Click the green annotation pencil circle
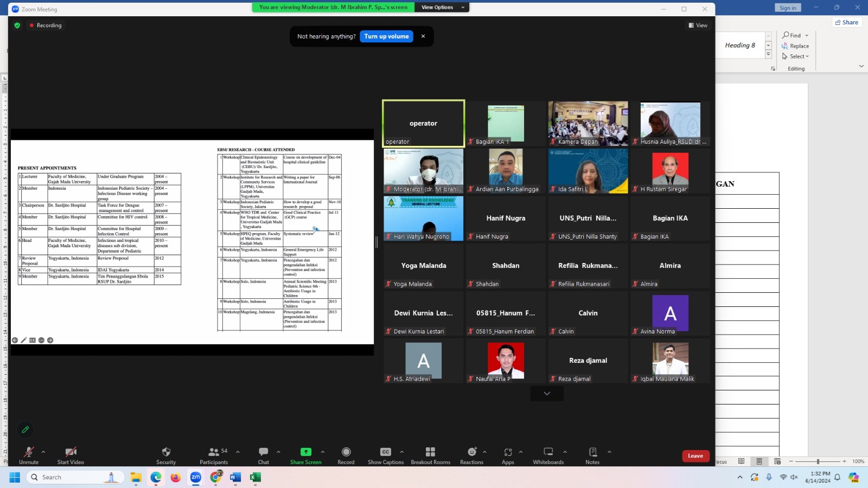This screenshot has height=488, width=868. tap(25, 429)
